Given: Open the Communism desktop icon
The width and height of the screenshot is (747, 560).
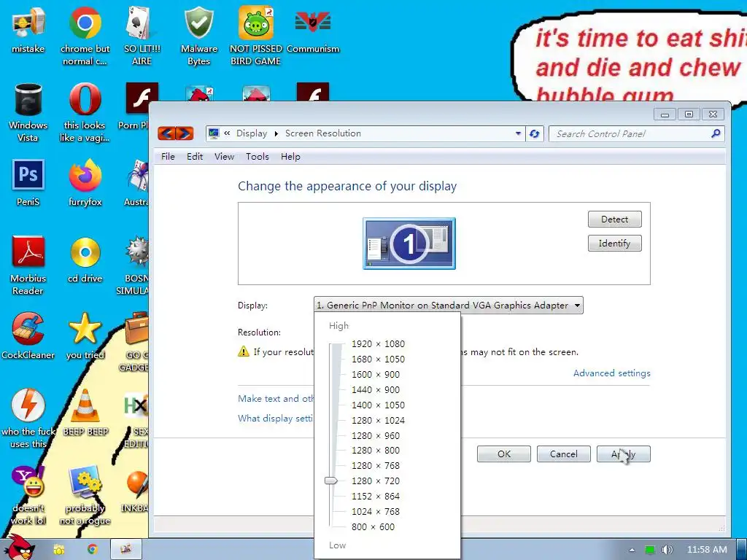Looking at the screenshot, I should (x=313, y=31).
